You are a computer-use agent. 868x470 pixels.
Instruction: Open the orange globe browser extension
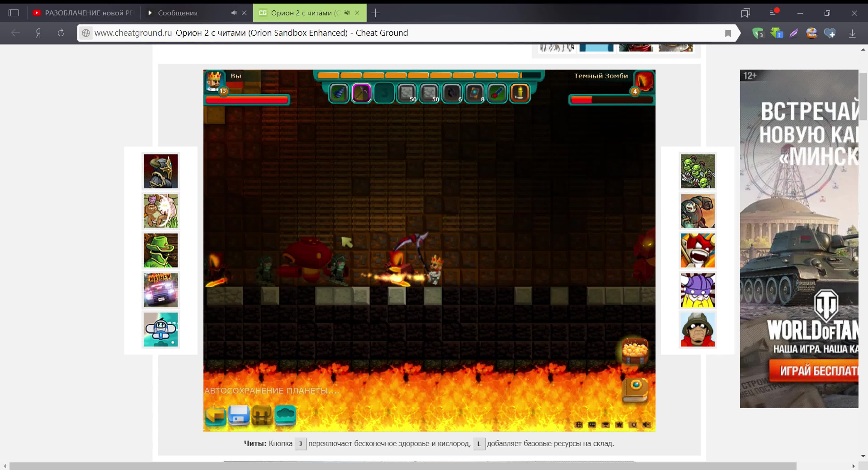811,33
